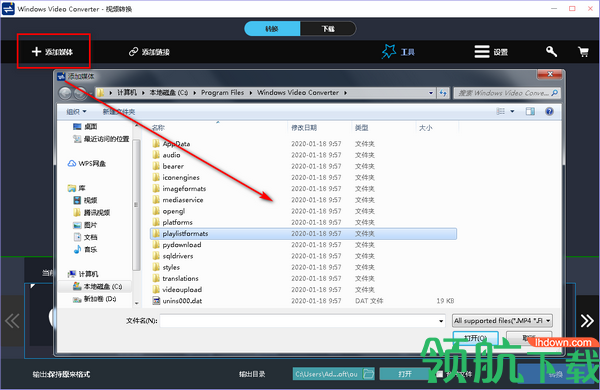Click the Open output folder button
This screenshot has height=390, width=600.
(x=405, y=374)
